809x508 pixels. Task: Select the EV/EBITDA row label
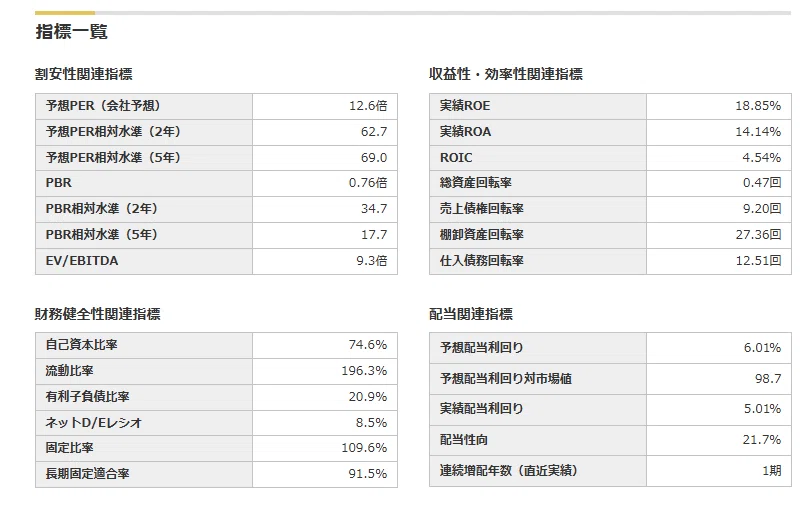coord(82,261)
